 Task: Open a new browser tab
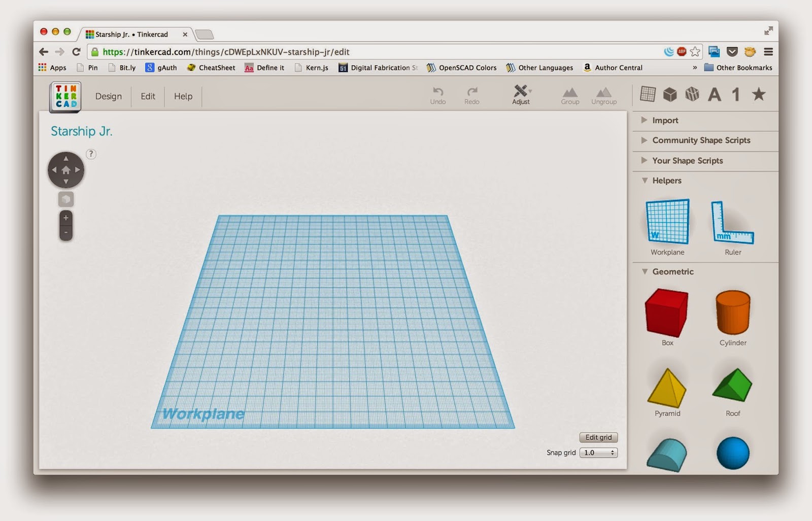[204, 34]
